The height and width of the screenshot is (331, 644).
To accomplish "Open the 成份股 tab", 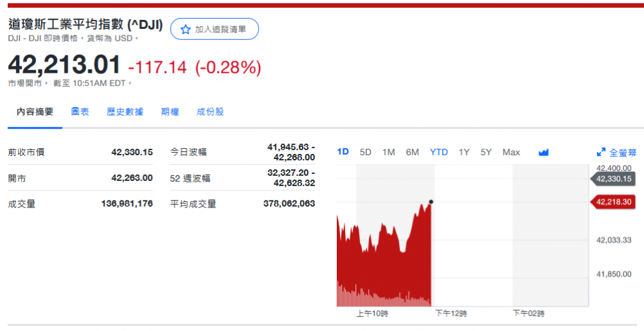I will point(210,111).
